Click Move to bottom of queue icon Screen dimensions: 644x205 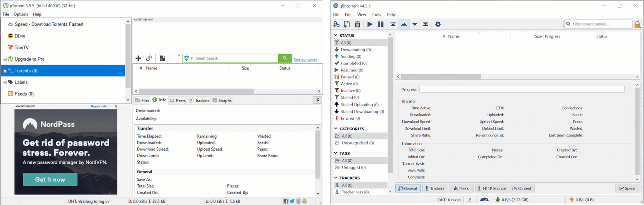coord(426,24)
